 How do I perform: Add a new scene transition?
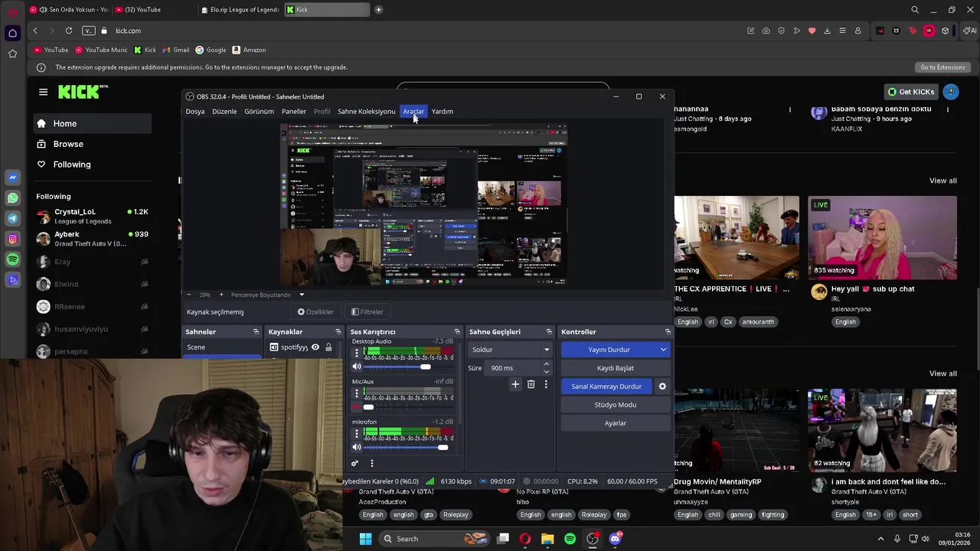pyautogui.click(x=515, y=384)
